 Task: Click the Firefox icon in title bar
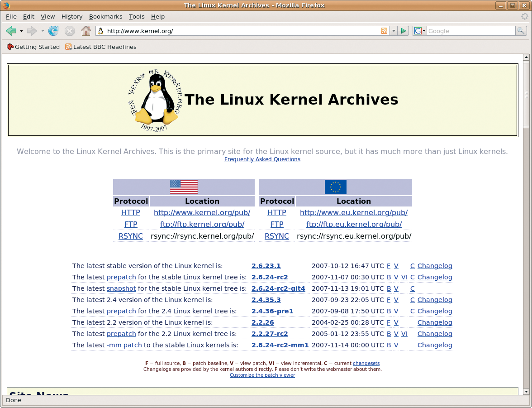6,5
